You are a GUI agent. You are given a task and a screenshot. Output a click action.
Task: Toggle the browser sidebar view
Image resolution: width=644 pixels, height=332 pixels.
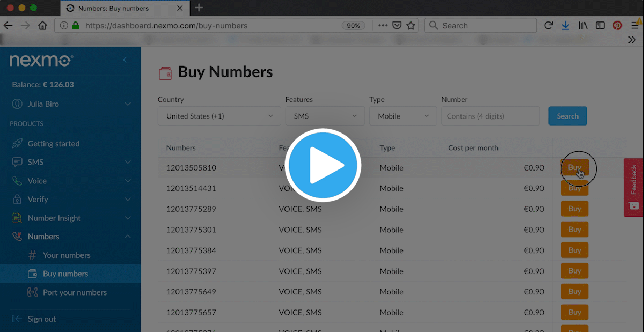click(601, 25)
